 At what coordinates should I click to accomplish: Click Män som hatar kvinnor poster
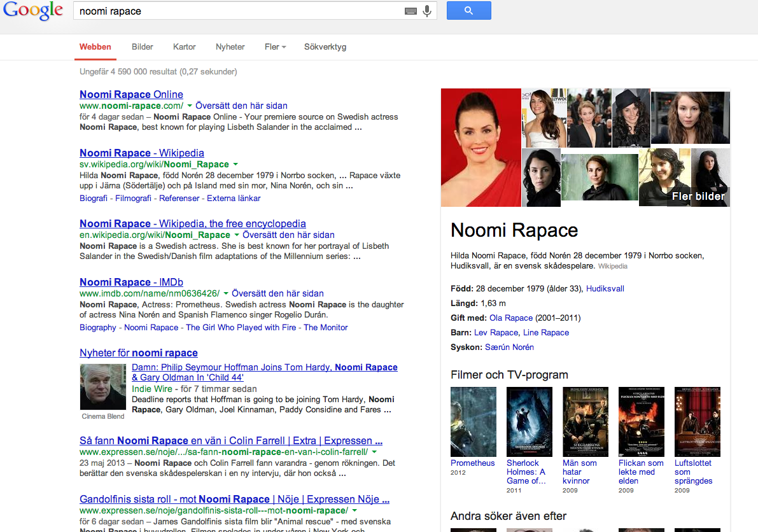(586, 422)
